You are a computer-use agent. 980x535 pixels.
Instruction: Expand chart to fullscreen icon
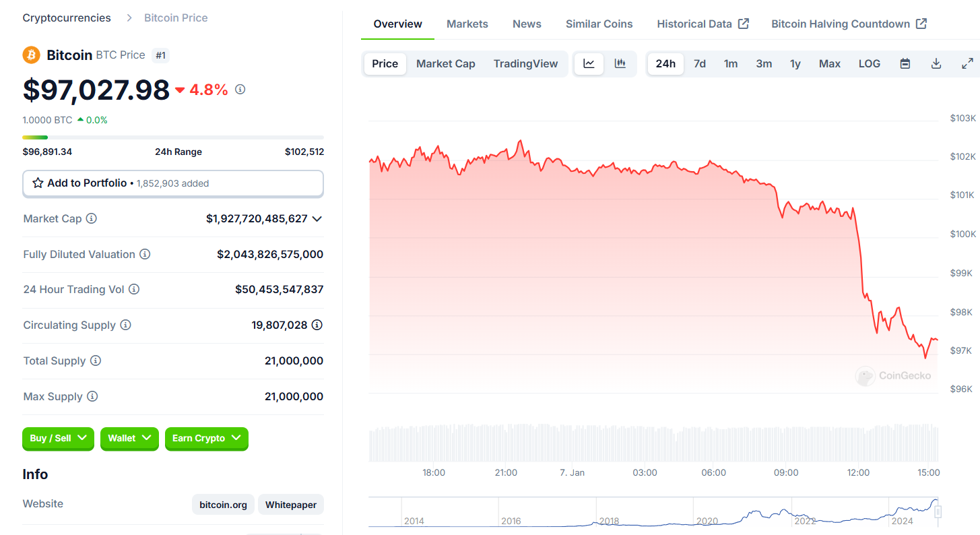point(967,64)
